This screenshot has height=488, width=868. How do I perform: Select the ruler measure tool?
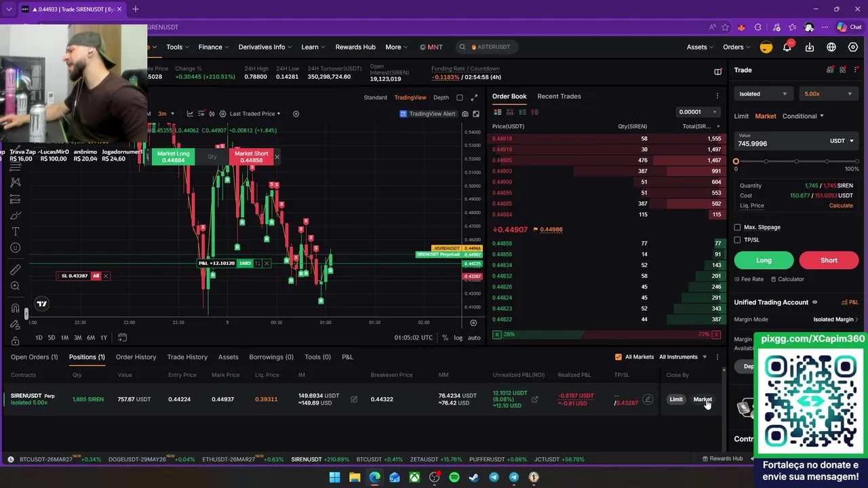(16, 270)
